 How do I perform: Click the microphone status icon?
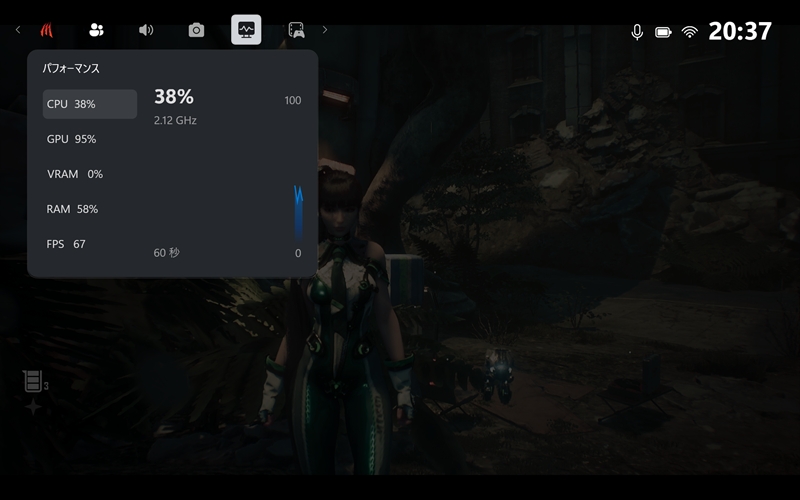[637, 32]
